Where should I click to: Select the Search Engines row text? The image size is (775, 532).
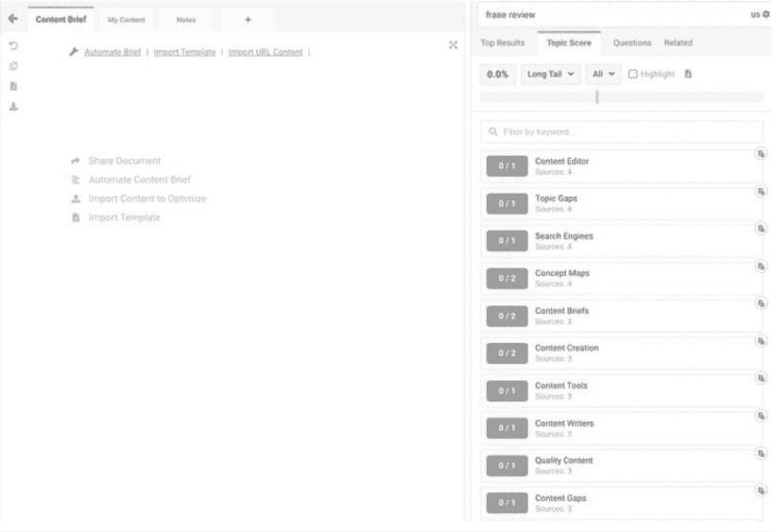pos(564,236)
